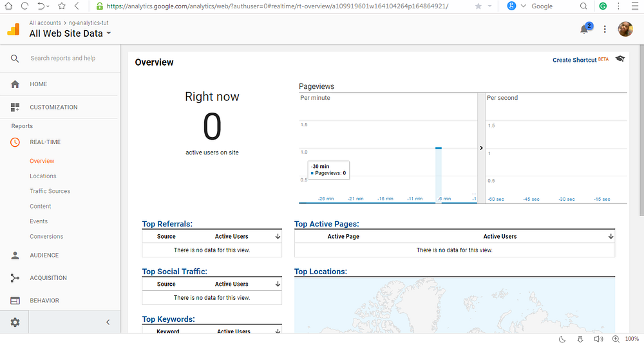Bookmark the page with the star outline icon
Screen dimensions: 644x343
[x=62, y=6]
